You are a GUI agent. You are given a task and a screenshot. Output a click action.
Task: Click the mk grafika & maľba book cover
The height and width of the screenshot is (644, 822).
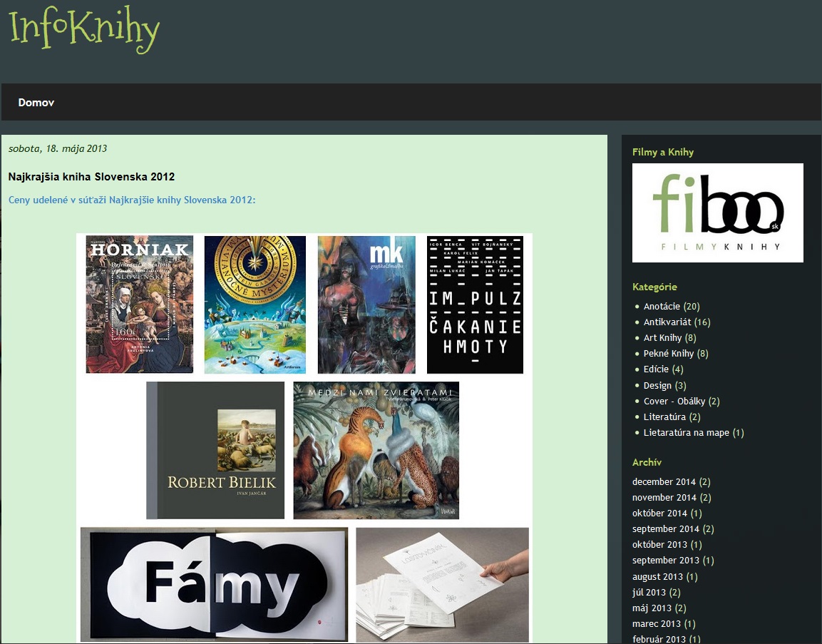(366, 305)
